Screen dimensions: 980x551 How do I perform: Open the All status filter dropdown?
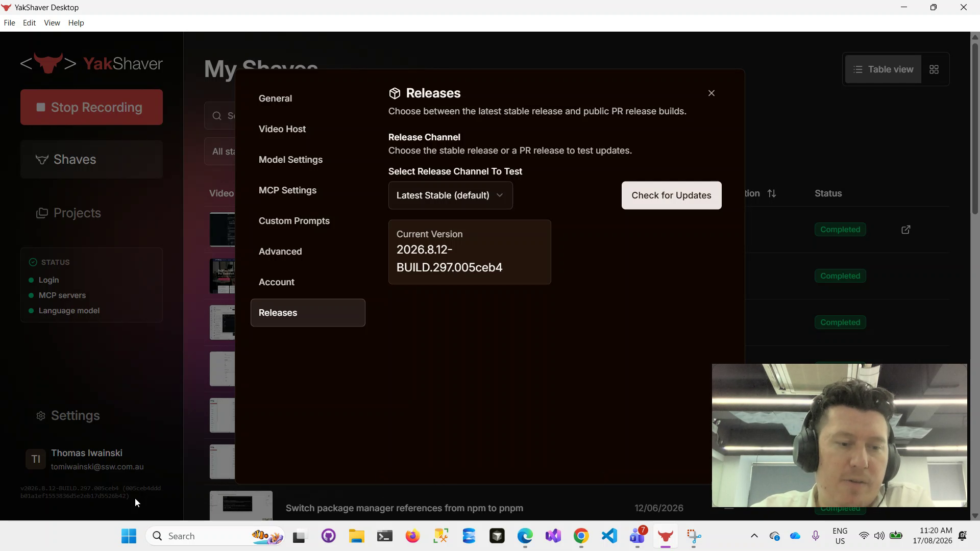220,152
